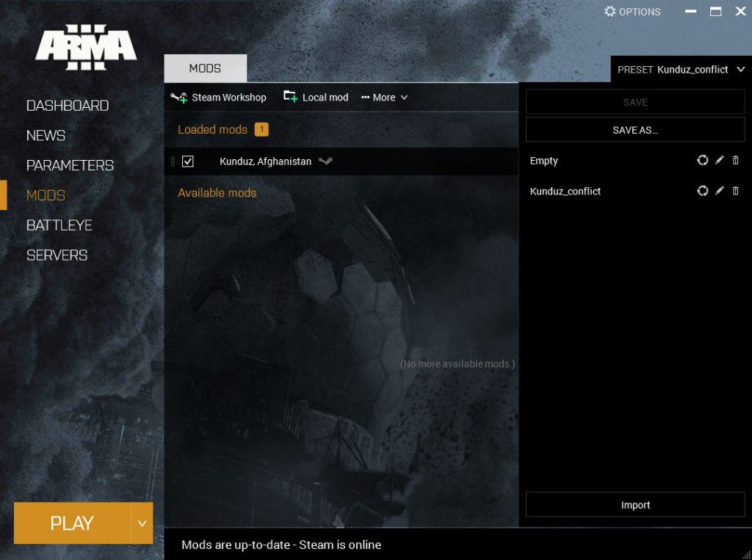Switch to the MODS tab

[205, 68]
